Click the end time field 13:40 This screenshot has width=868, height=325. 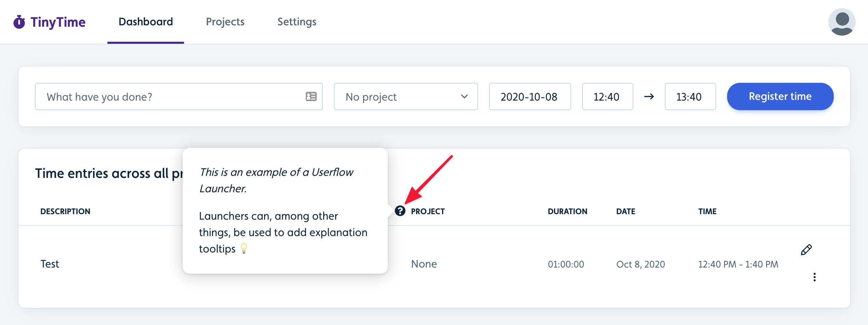tap(690, 96)
